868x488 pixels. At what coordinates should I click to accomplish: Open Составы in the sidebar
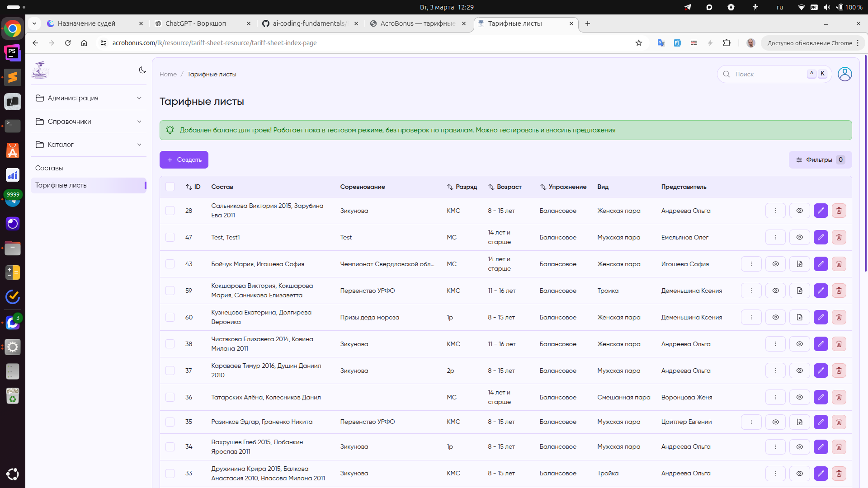point(49,168)
